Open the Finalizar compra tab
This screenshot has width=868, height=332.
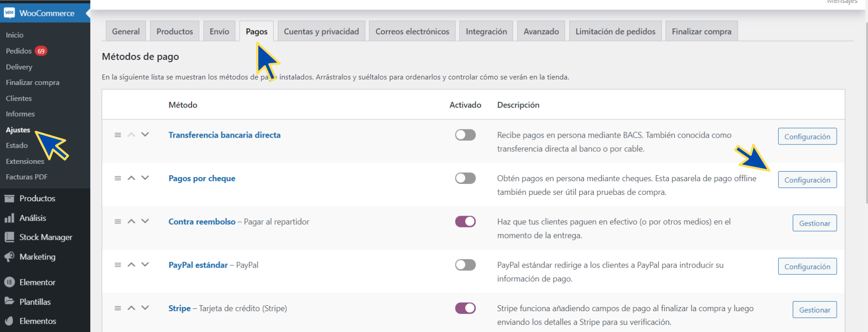click(x=701, y=31)
